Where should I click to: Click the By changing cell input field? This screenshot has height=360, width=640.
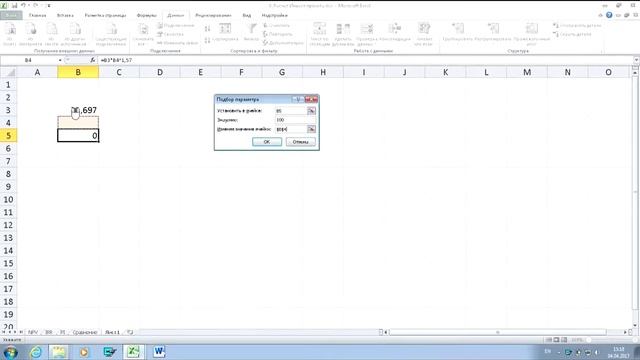[291, 129]
